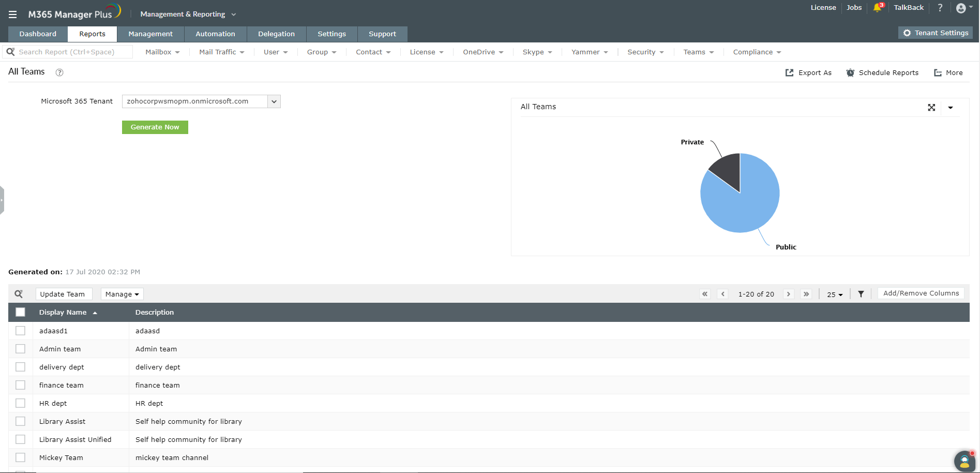Viewport: 980px width, 473px height.
Task: Click the Description column header
Action: (x=155, y=313)
